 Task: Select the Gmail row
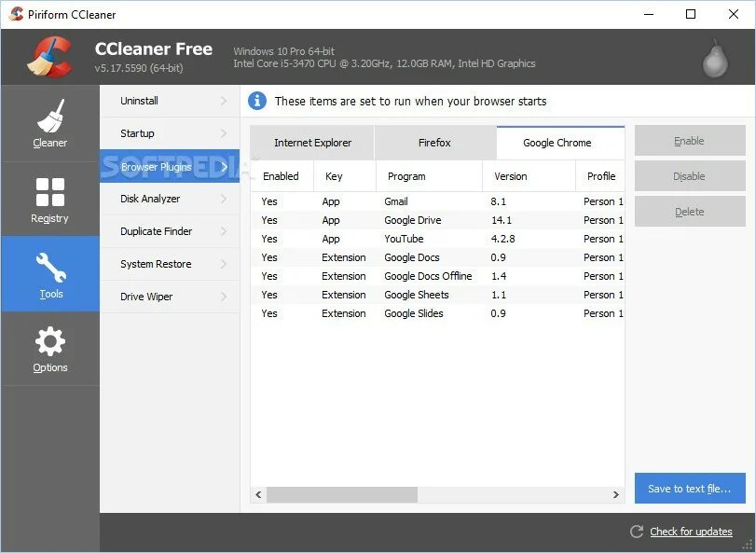point(437,201)
